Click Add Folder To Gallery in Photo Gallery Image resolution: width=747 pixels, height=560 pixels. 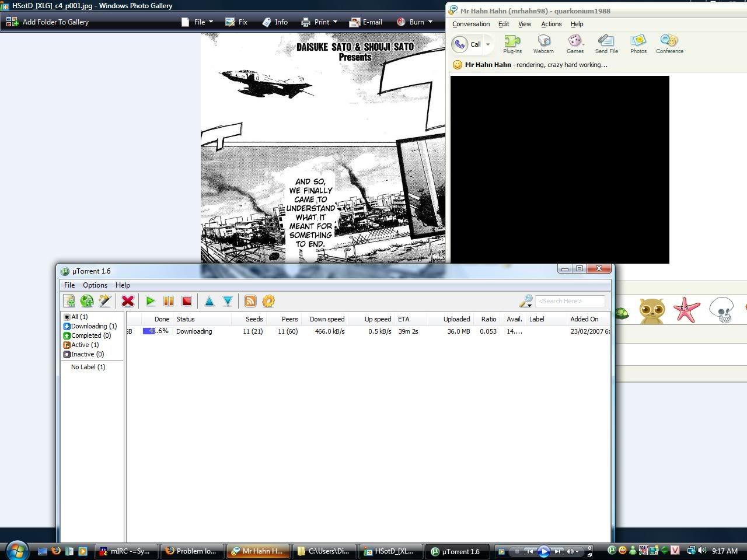[x=48, y=22]
